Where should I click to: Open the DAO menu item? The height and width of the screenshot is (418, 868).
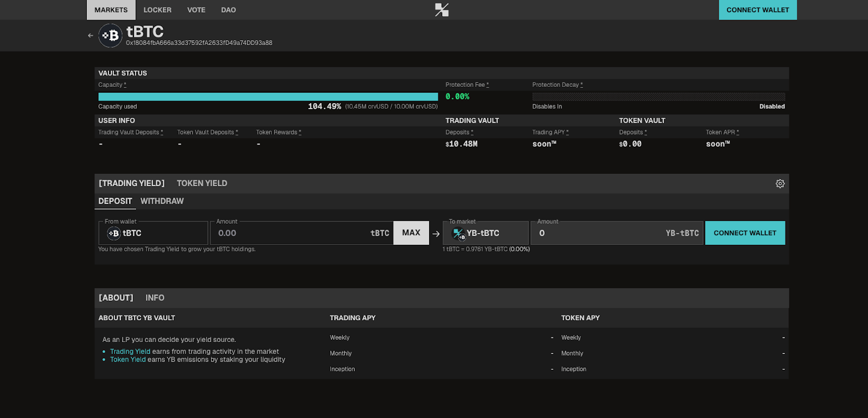coord(228,10)
